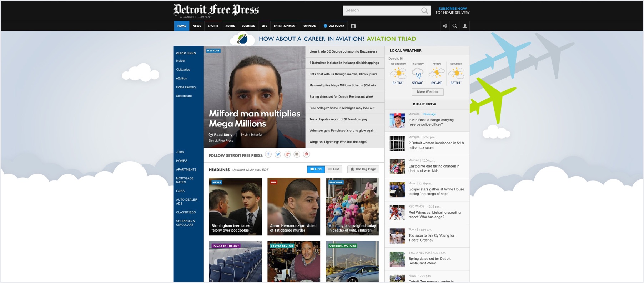The height and width of the screenshot is (283, 644).
Task: Open the Opinion section
Action: pyautogui.click(x=310, y=26)
